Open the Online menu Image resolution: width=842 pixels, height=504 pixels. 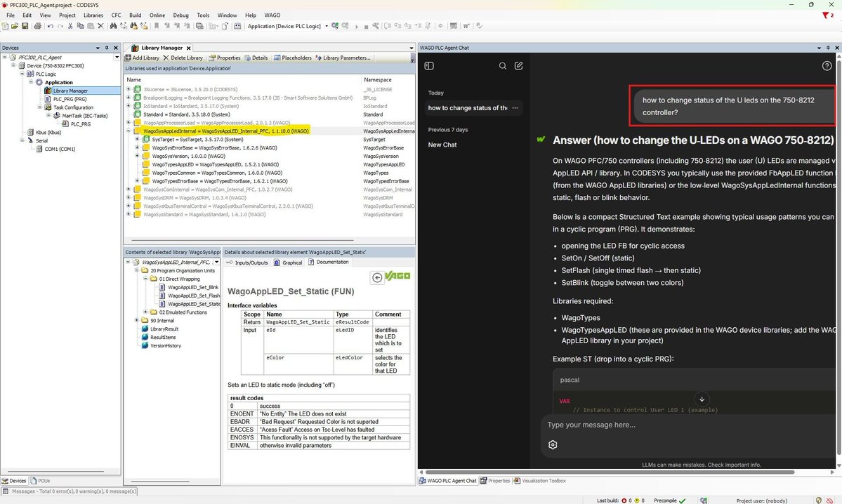(x=157, y=15)
